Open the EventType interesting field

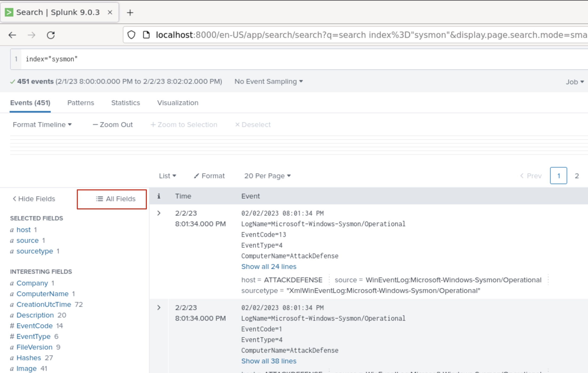tap(33, 336)
